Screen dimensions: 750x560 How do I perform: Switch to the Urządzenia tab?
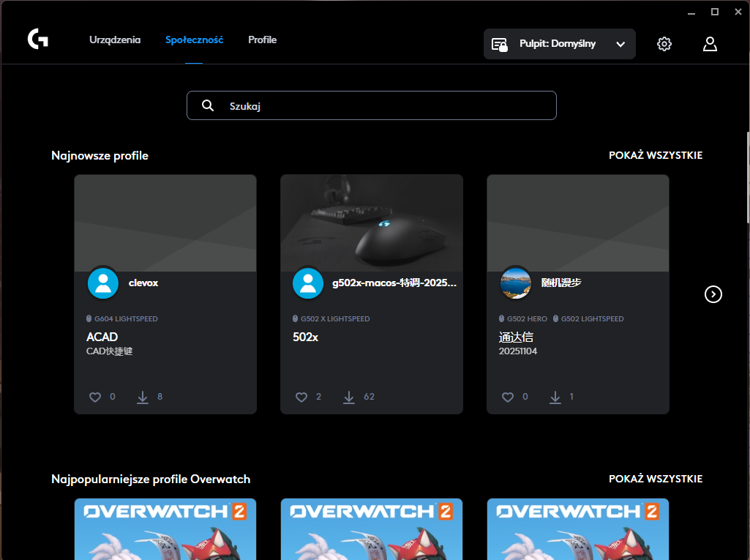[x=115, y=40]
